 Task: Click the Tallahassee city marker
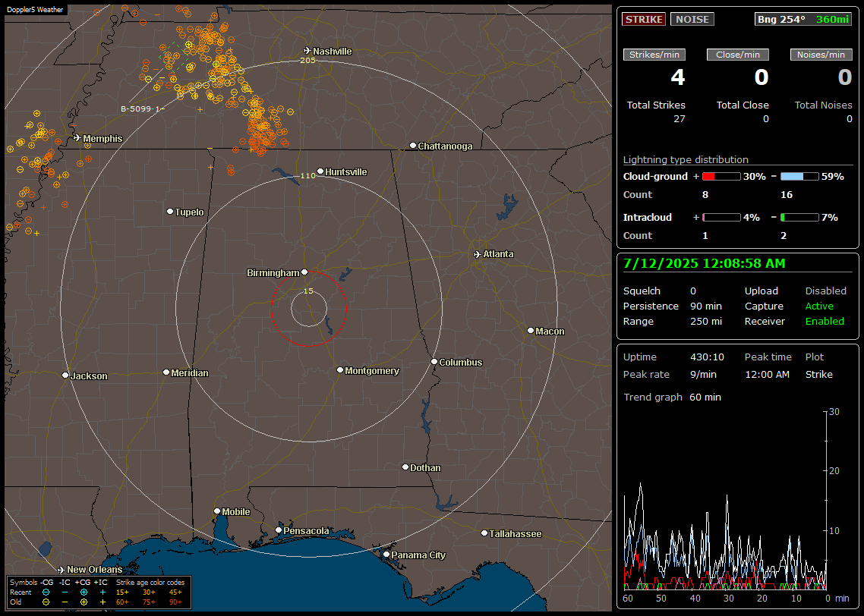484,533
